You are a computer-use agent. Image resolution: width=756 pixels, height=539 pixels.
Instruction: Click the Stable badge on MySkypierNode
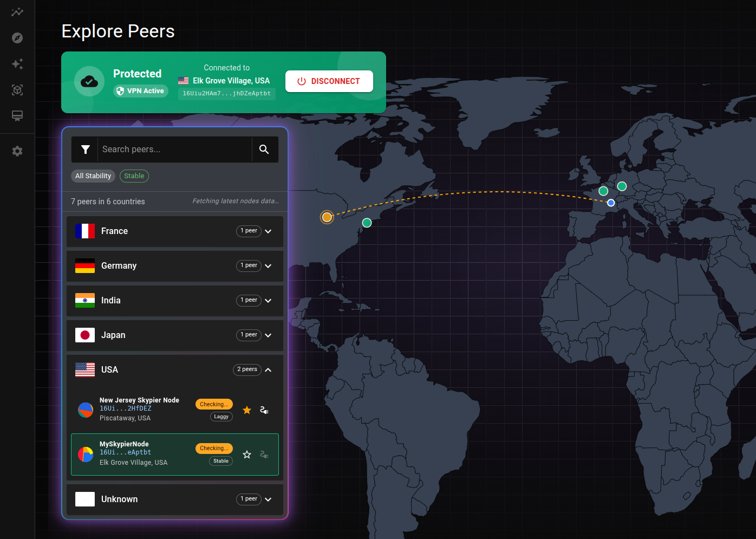click(221, 461)
